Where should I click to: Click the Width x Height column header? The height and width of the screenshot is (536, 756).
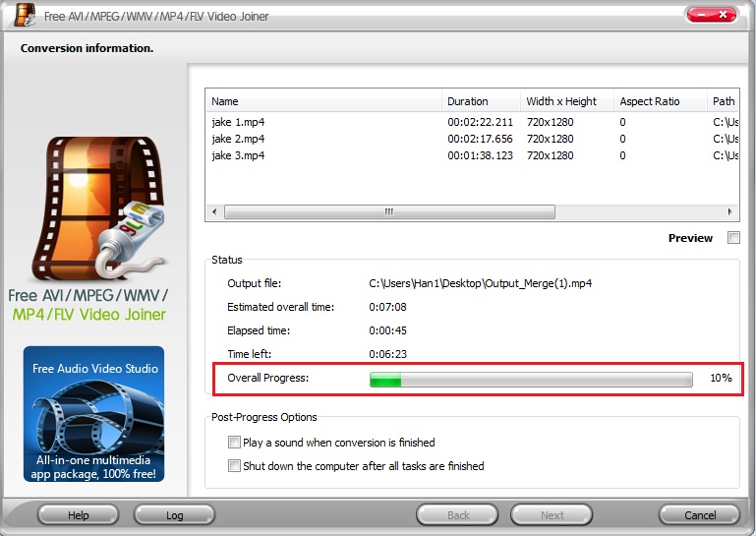[x=567, y=101]
